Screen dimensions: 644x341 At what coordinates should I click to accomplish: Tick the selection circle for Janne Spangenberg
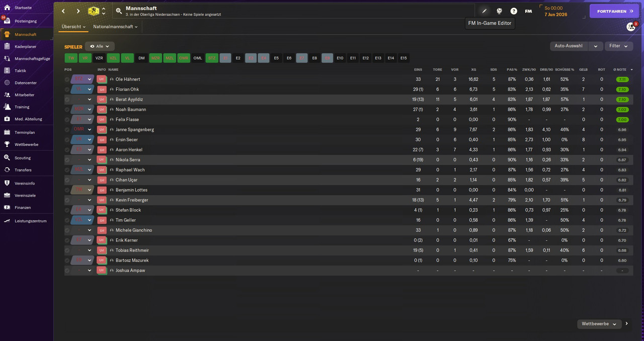[67, 130]
